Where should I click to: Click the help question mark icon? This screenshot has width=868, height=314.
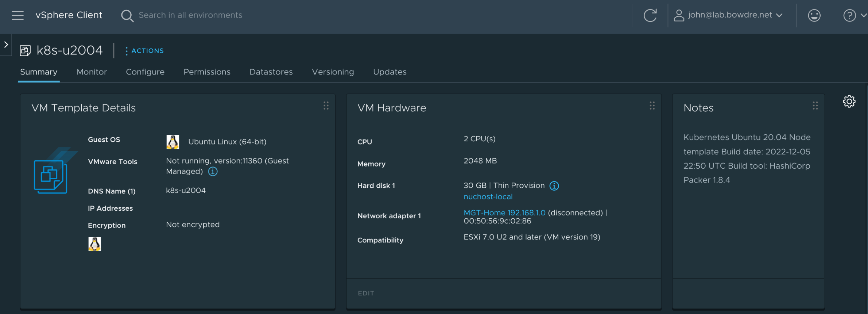point(849,15)
